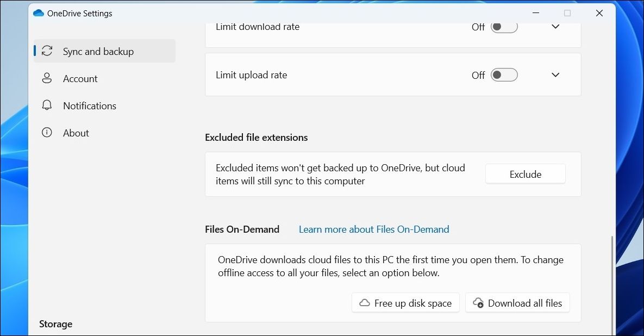Select the sync arrows icon beside Sync and backup
644x336 pixels.
(47, 51)
